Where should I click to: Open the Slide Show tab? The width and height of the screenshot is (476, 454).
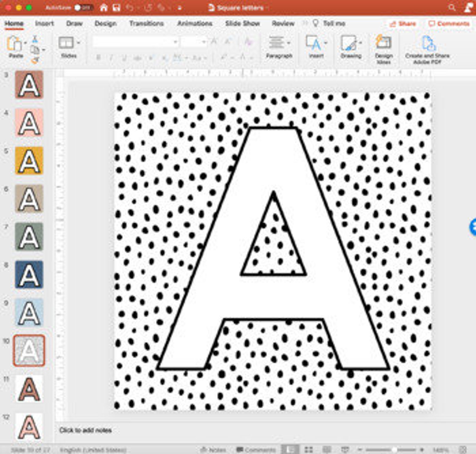point(242,23)
